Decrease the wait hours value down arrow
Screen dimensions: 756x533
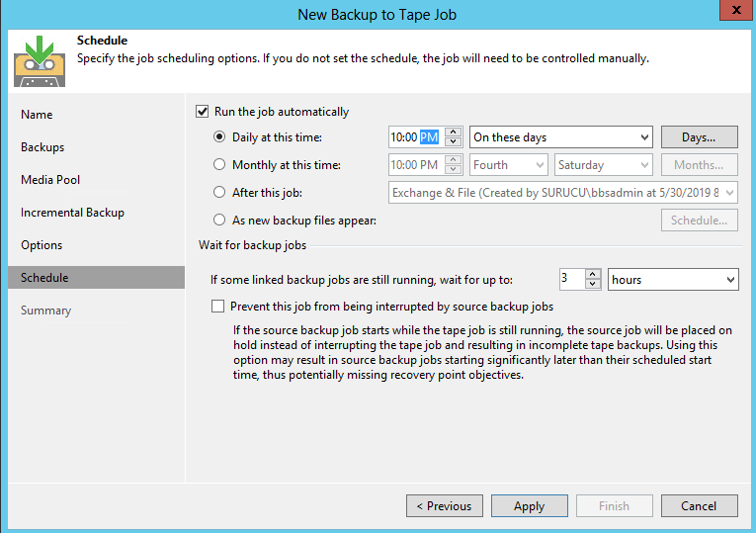[593, 285]
